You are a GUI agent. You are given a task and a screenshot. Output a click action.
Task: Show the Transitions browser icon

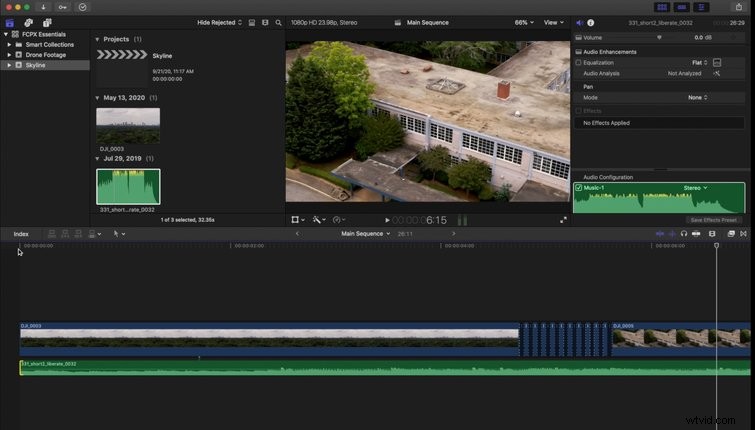pyautogui.click(x=743, y=234)
